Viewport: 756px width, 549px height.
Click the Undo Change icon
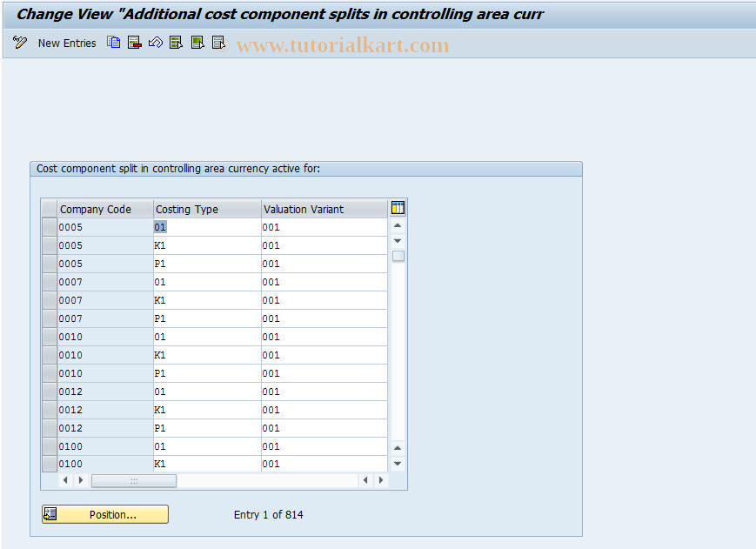[x=155, y=43]
